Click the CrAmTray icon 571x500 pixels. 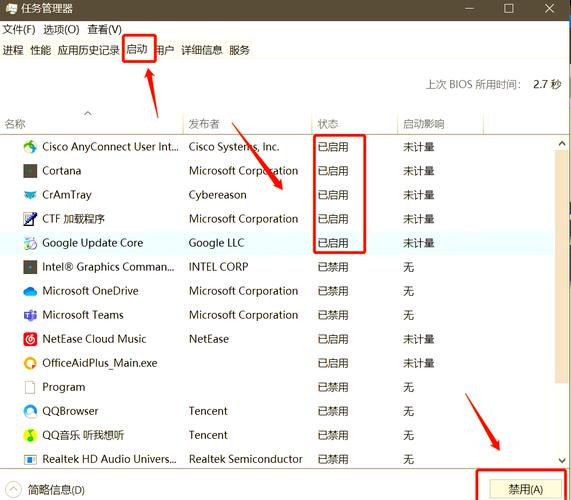click(x=30, y=195)
